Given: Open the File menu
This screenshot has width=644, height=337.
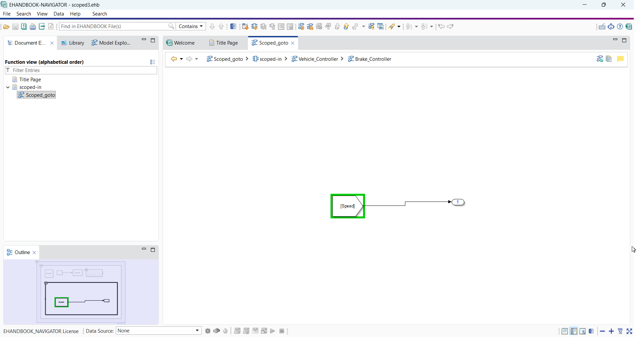Looking at the screenshot, I should [7, 14].
